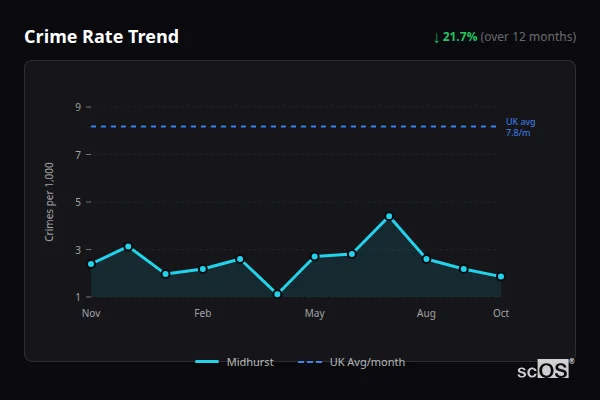
Task: Click the 'Aug' x-axis label
Action: (x=426, y=313)
